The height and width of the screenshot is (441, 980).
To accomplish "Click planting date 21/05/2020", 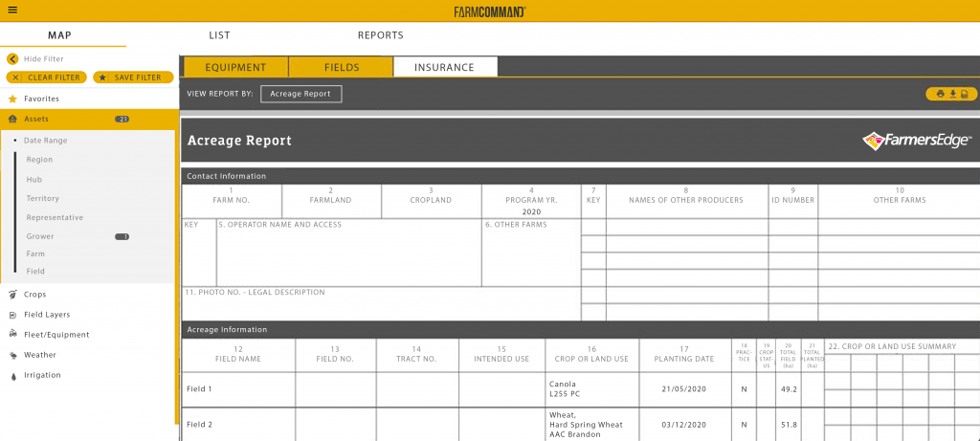I will tap(683, 389).
